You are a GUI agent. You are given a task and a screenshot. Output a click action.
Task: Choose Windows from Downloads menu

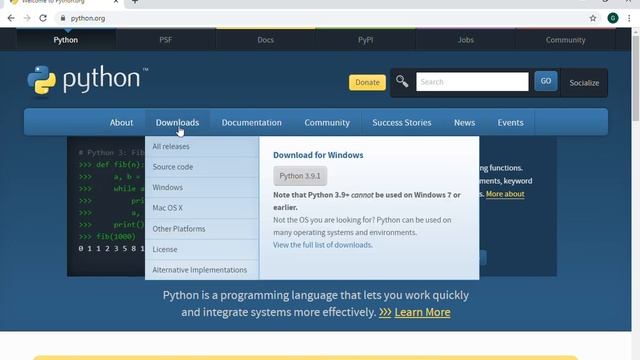coord(202,187)
